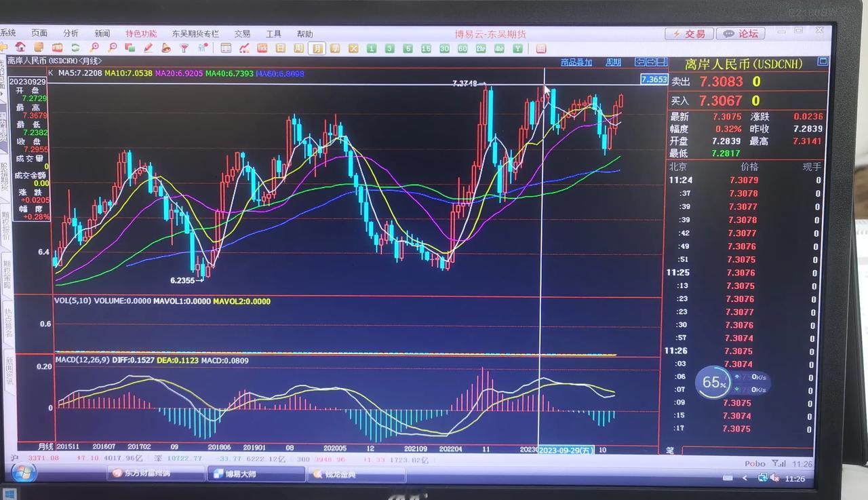
Task: Open the funnel filter icon
Action: point(184,48)
